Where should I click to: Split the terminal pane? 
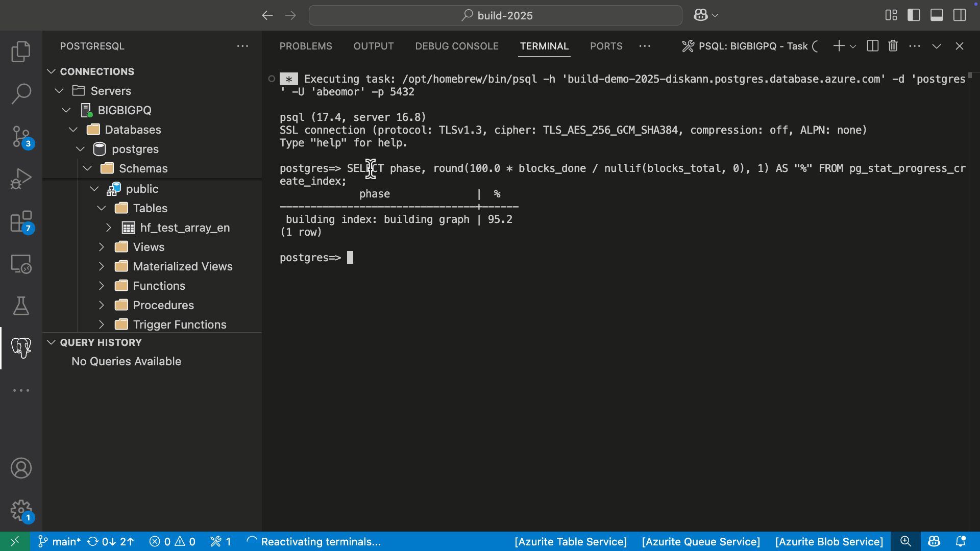click(873, 46)
